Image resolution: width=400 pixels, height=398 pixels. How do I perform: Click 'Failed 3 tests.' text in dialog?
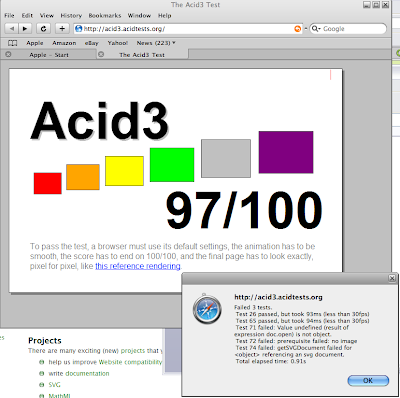[x=253, y=307]
